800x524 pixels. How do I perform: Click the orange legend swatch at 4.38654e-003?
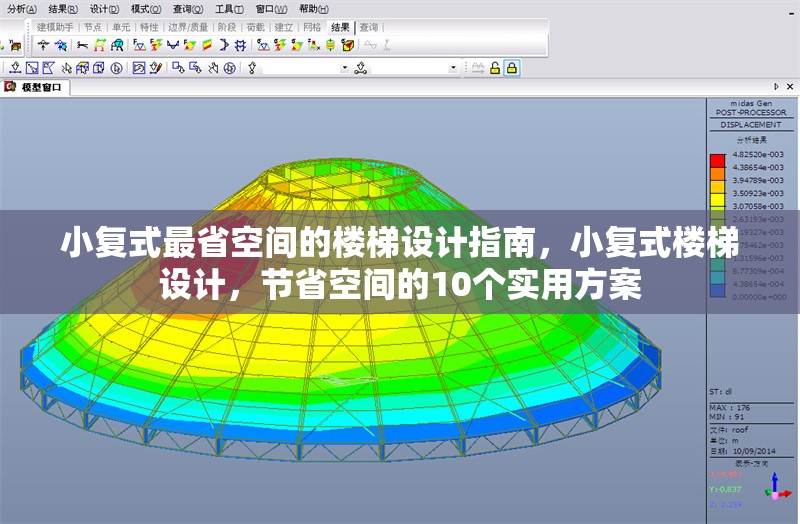[717, 173]
